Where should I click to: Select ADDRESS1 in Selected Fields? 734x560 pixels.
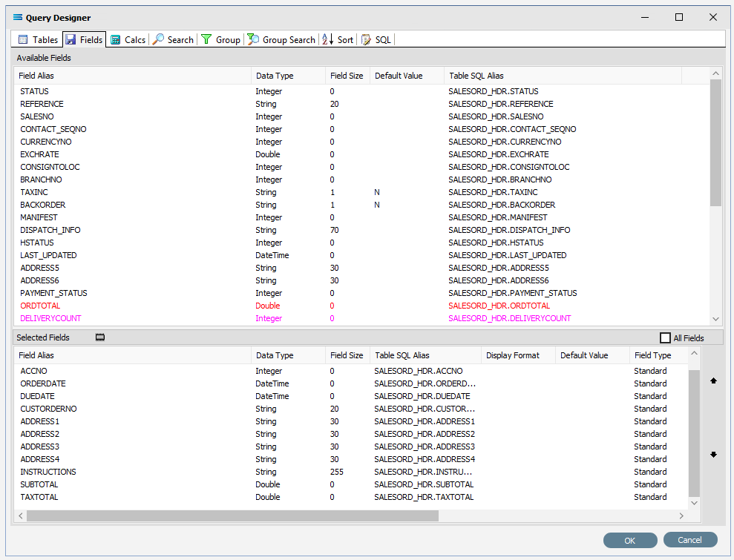(x=352, y=421)
